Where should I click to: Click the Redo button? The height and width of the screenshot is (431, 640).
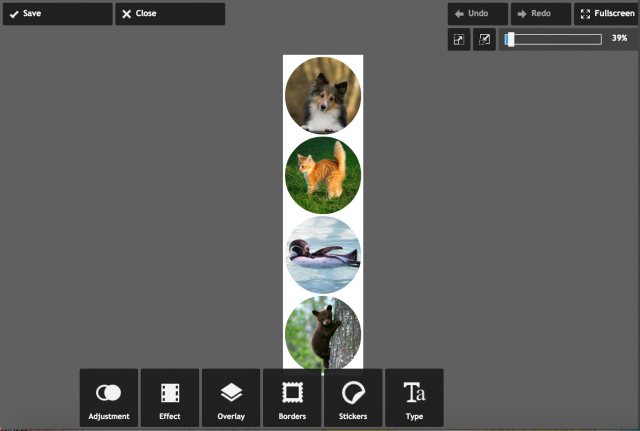click(x=540, y=14)
